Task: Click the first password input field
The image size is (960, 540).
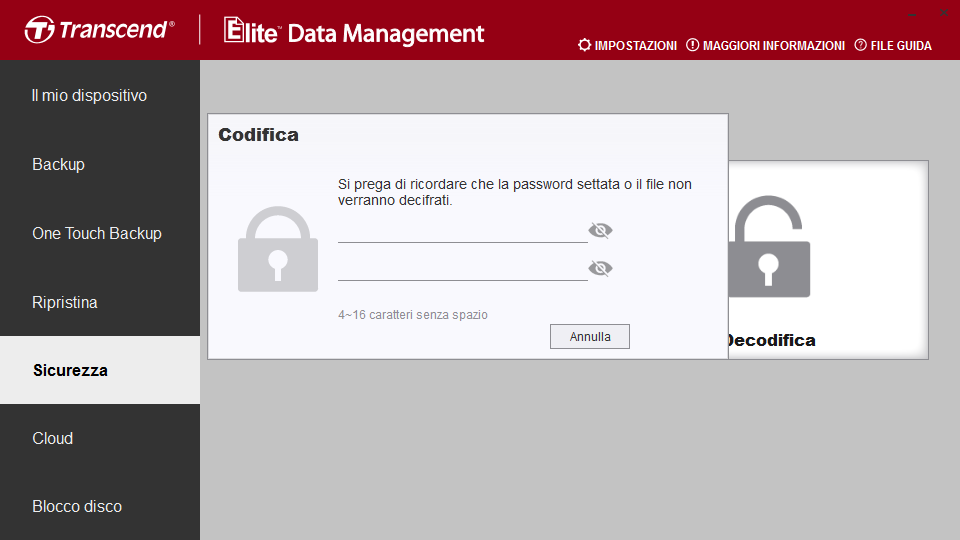Action: tap(462, 231)
